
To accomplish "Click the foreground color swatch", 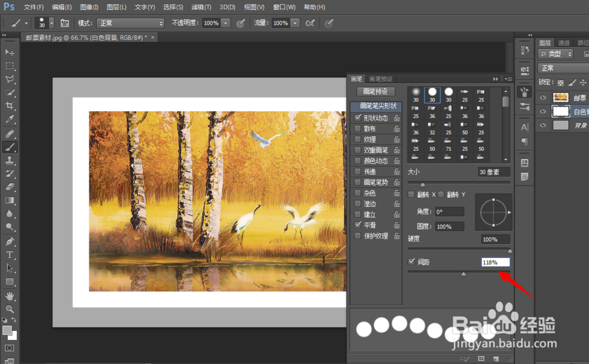I will 6,330.
